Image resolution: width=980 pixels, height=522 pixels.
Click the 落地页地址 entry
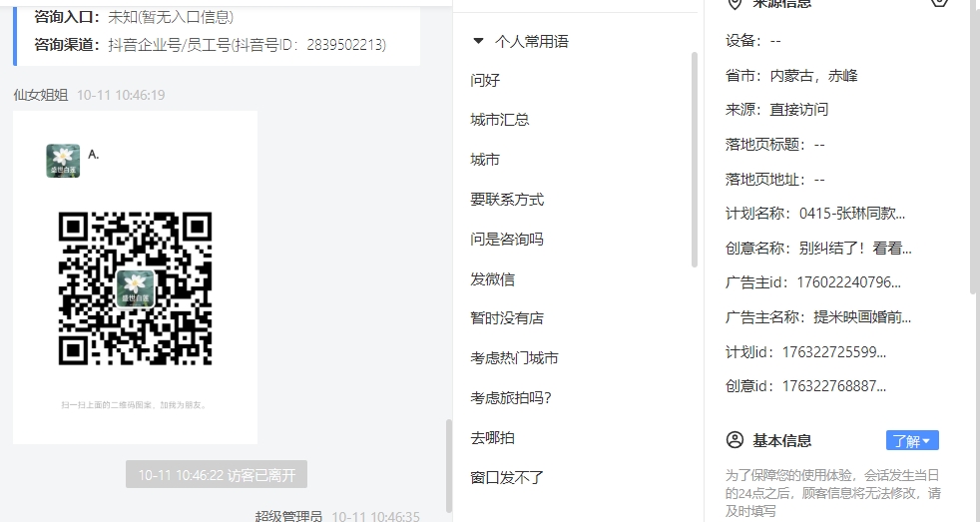point(775,180)
